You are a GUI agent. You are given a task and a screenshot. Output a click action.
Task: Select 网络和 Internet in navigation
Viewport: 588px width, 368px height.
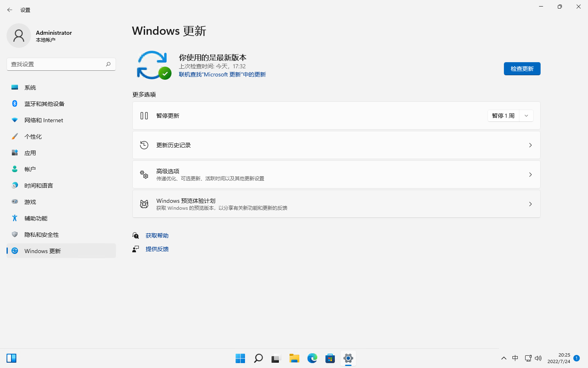tap(61, 120)
